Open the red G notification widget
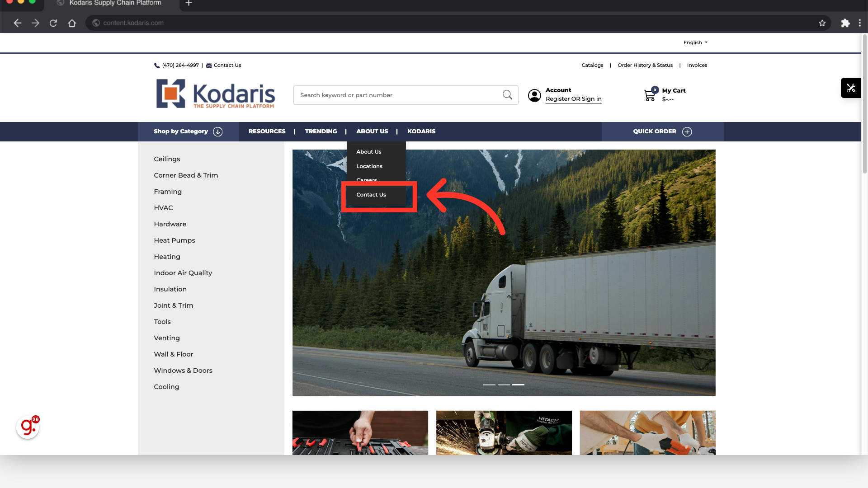 point(28,427)
